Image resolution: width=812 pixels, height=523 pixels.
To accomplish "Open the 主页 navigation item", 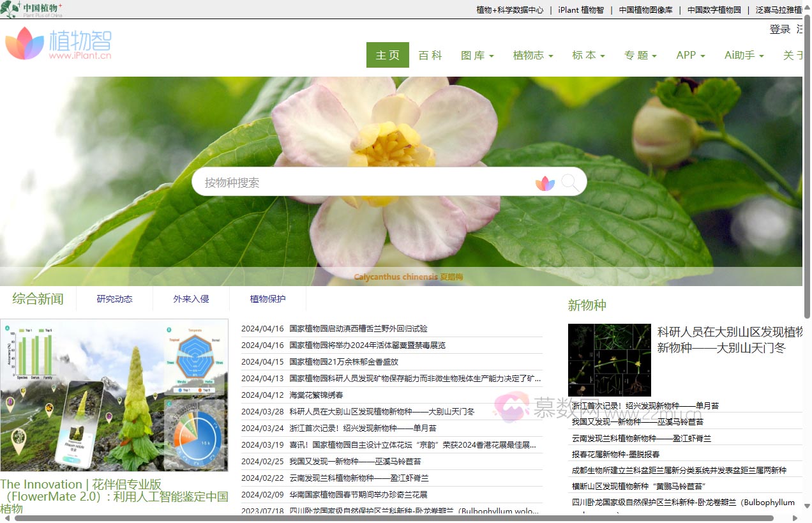I will pos(387,55).
